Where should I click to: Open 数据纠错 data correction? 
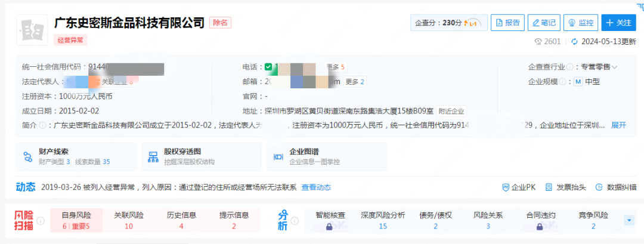(615, 187)
